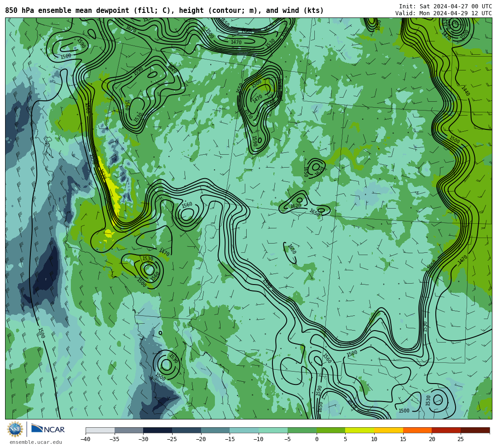Click the red 20 to 25 swatch
The image size is (497, 448).
point(446,430)
